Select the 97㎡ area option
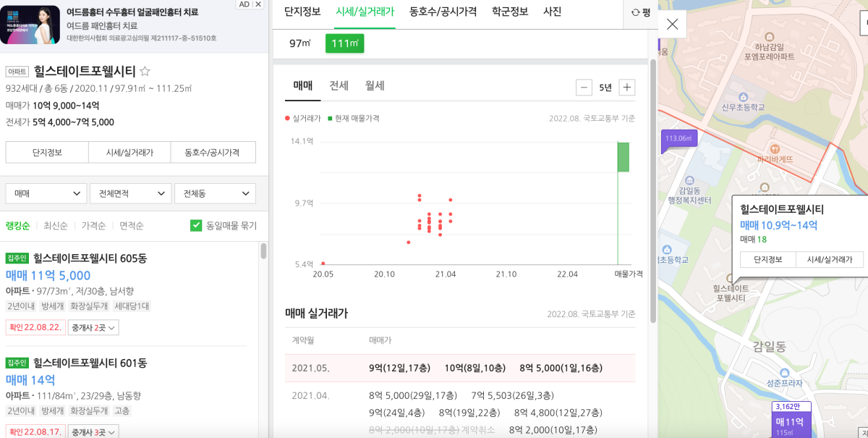This screenshot has height=438, width=868. 299,43
